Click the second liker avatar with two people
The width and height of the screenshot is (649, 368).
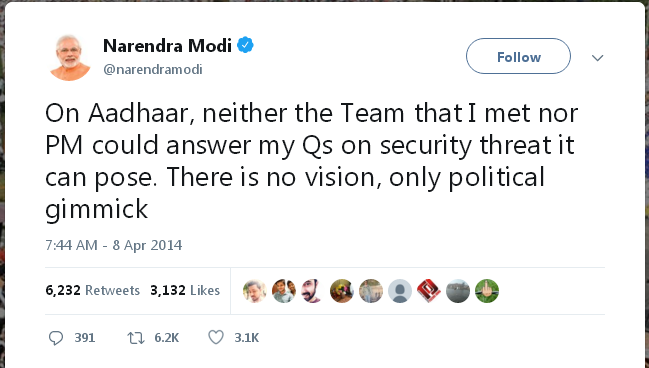(284, 291)
